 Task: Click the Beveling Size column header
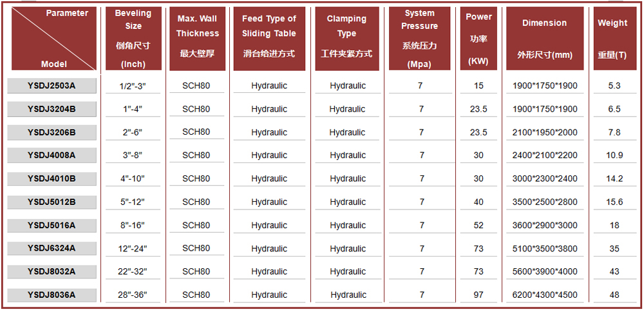[133, 38]
